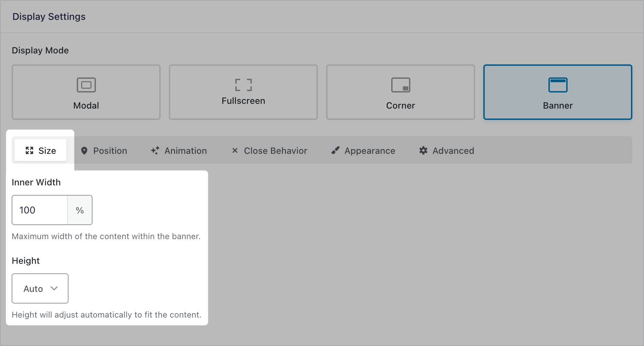This screenshot has width=644, height=346.
Task: Expand the chevron arrow in Height selector
Action: coord(54,288)
